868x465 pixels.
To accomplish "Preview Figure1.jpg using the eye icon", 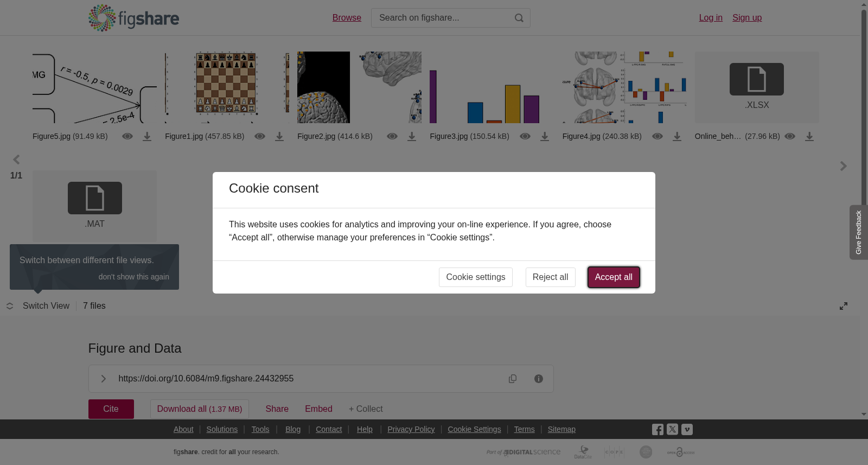I will click(x=260, y=136).
